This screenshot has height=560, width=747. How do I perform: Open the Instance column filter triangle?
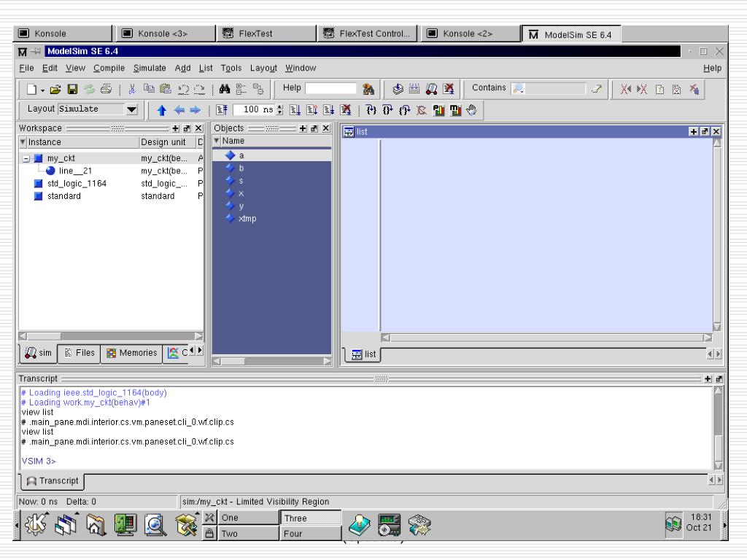pyautogui.click(x=23, y=142)
